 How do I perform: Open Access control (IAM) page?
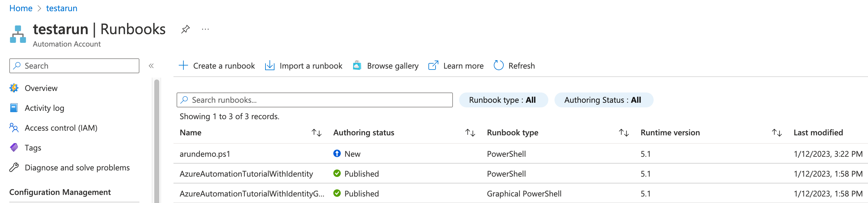[x=61, y=128]
